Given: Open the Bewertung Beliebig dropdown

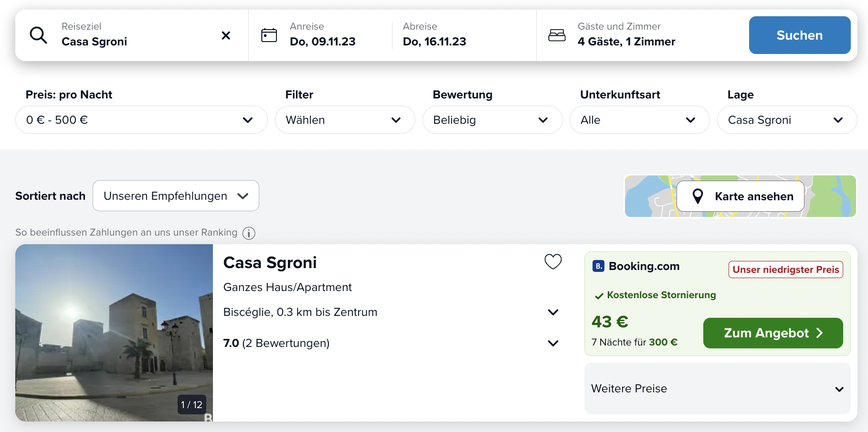Looking at the screenshot, I should pyautogui.click(x=492, y=120).
